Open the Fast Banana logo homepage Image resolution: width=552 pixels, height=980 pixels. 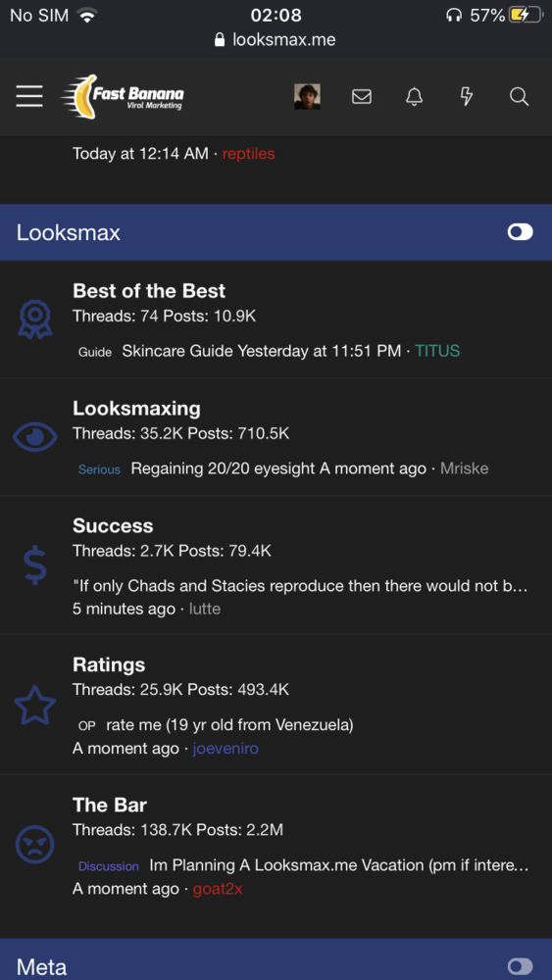coord(124,96)
